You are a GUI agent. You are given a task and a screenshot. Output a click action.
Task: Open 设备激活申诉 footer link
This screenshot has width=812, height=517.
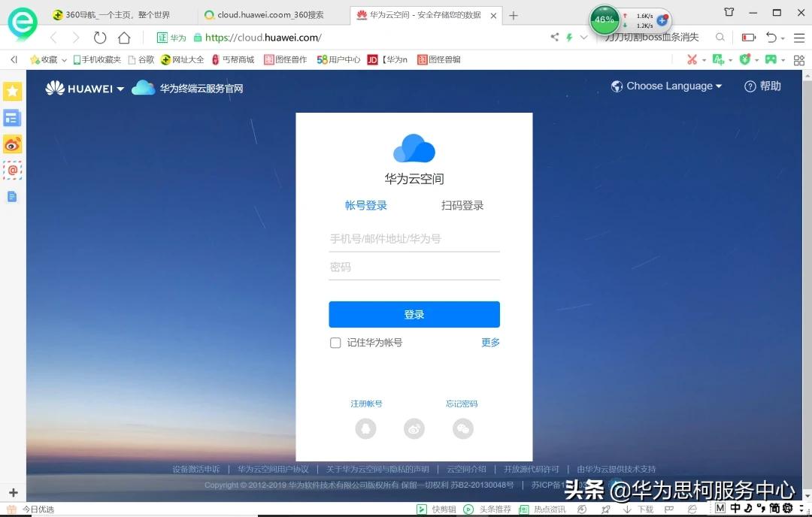pos(196,470)
